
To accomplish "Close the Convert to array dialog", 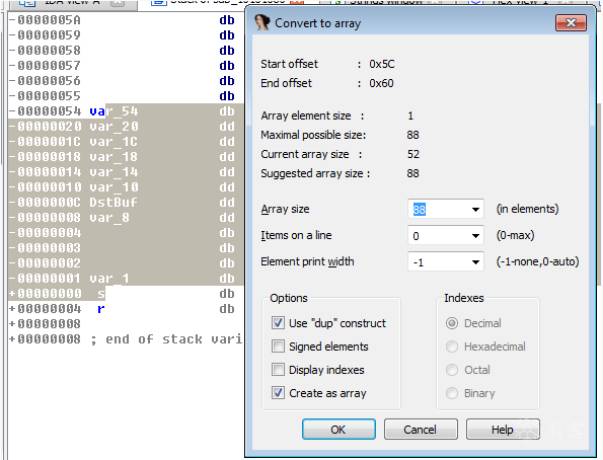I will tap(571, 23).
